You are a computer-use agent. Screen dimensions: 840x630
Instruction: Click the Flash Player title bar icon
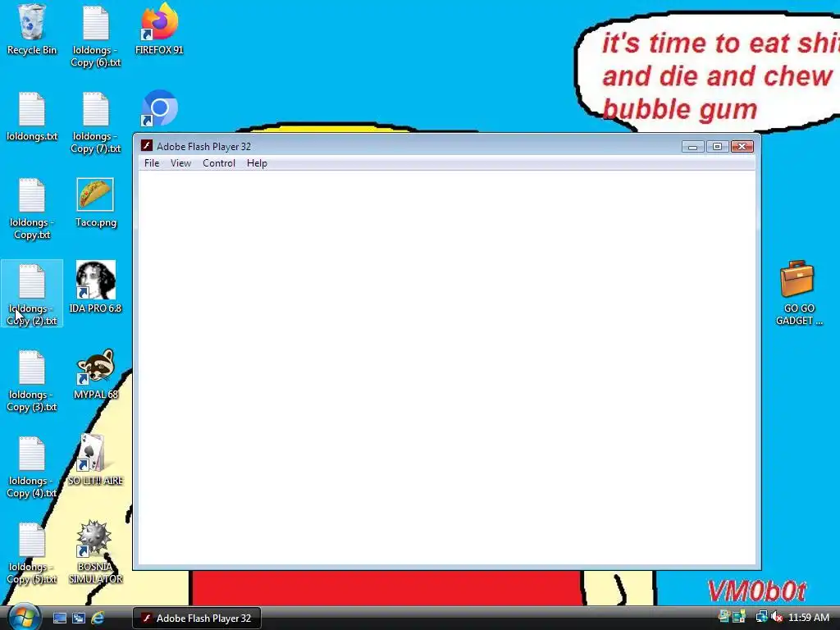tap(146, 146)
